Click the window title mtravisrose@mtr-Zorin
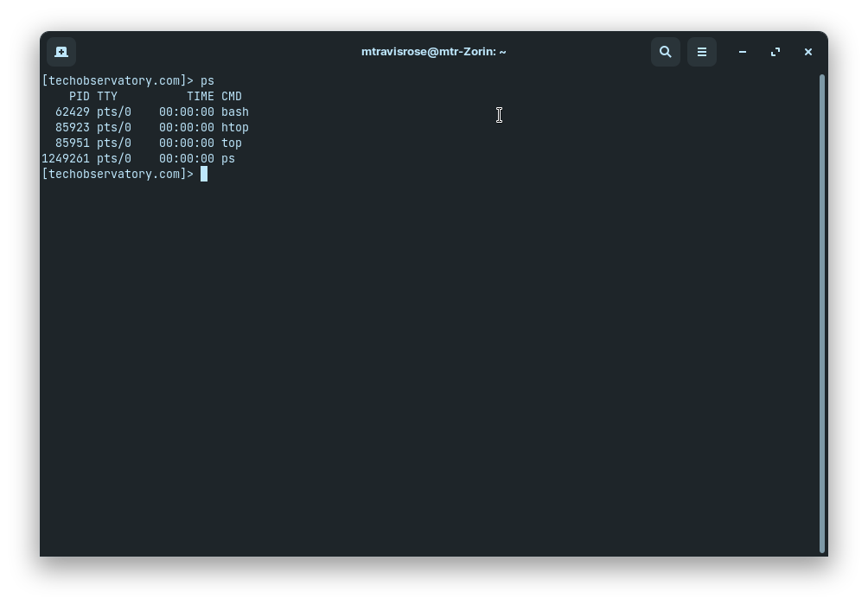868x605 pixels. click(x=433, y=52)
